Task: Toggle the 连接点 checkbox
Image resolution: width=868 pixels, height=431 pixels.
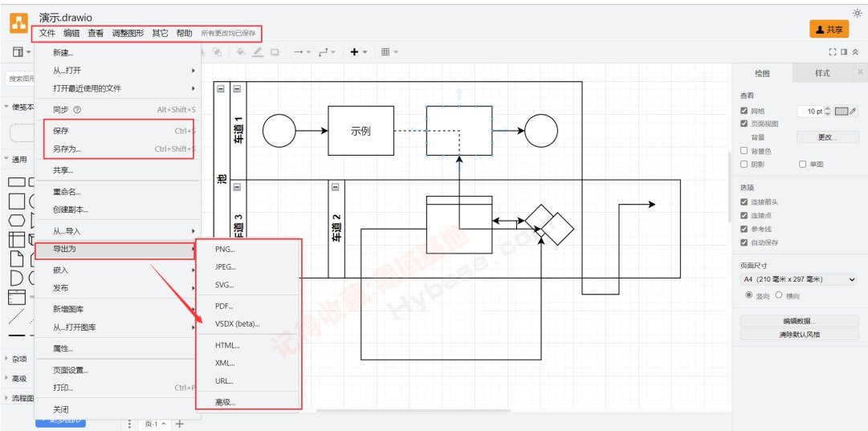Action: (x=744, y=215)
